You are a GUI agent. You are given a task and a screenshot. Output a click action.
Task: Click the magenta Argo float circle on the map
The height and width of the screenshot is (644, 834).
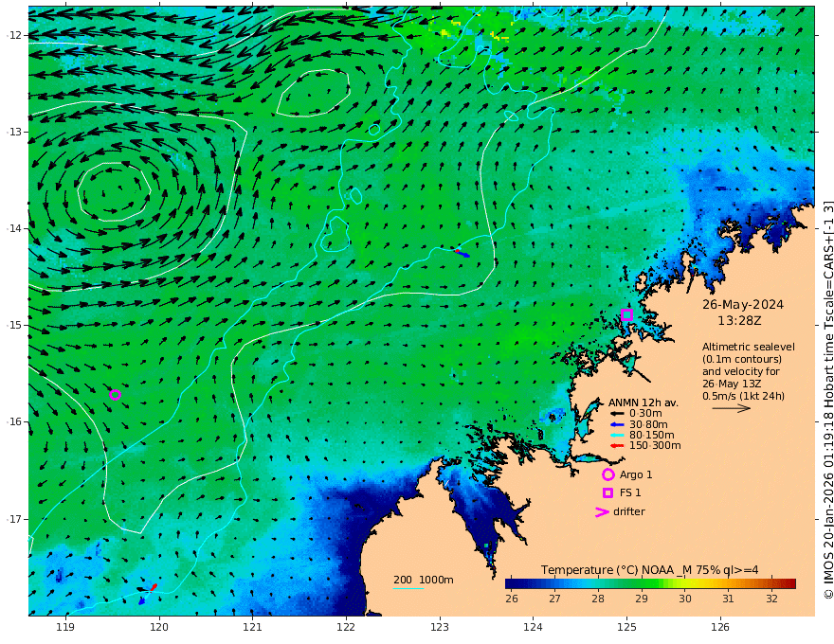115,394
